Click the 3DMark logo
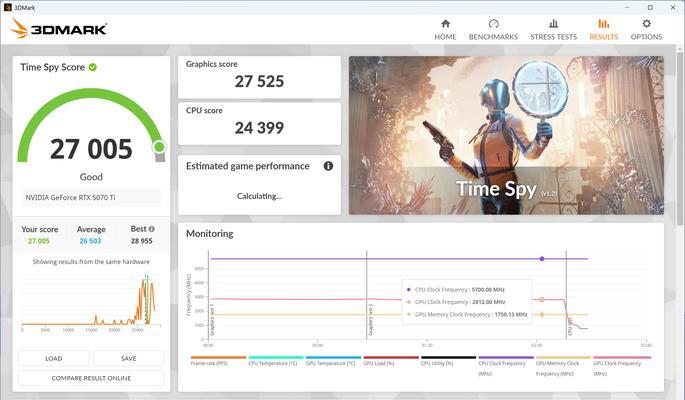Viewport: 685px width, 400px height. point(58,29)
